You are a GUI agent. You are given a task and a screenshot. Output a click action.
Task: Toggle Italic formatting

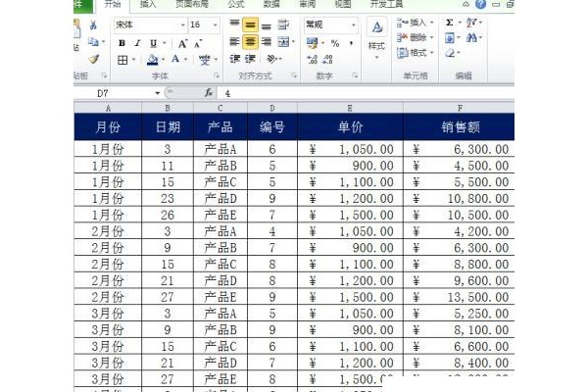(137, 43)
